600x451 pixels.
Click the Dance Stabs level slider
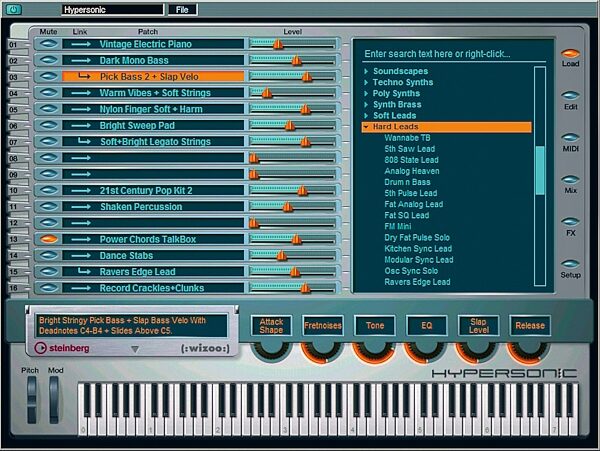click(282, 256)
